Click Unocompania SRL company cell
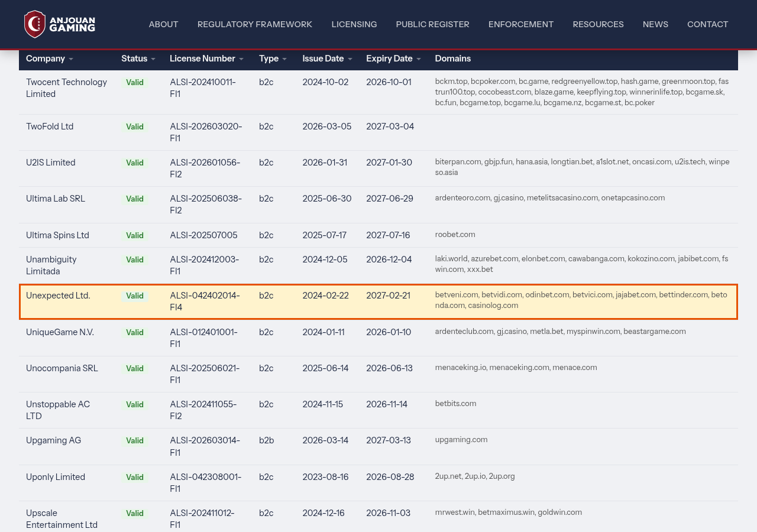757x532 pixels. (x=62, y=368)
